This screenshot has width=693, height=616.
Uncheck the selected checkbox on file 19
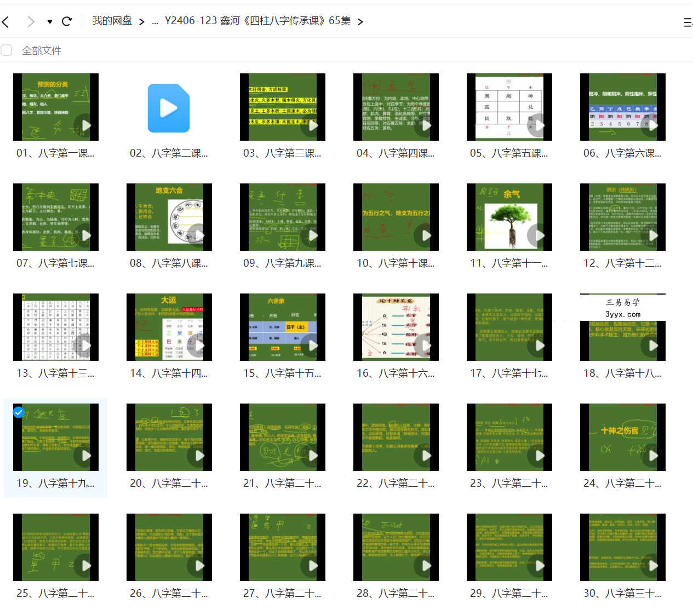coord(19,412)
